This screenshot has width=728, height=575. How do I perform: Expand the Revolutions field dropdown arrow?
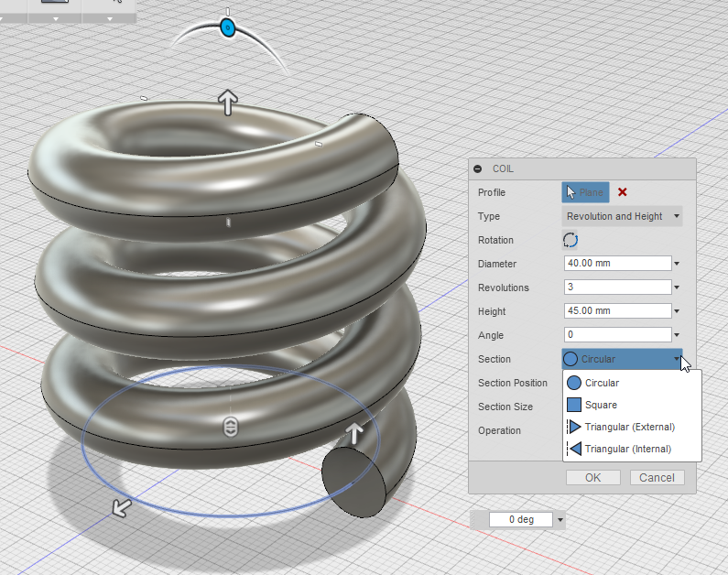point(677,287)
